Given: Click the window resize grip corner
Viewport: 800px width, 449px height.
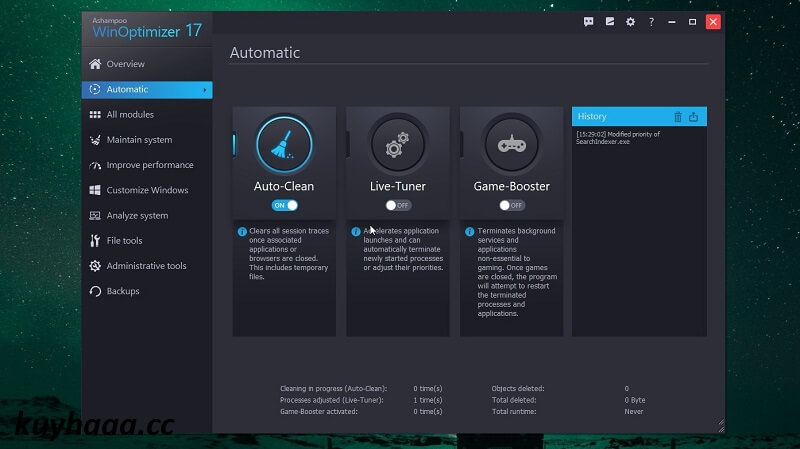Looking at the screenshot, I should click(x=720, y=426).
